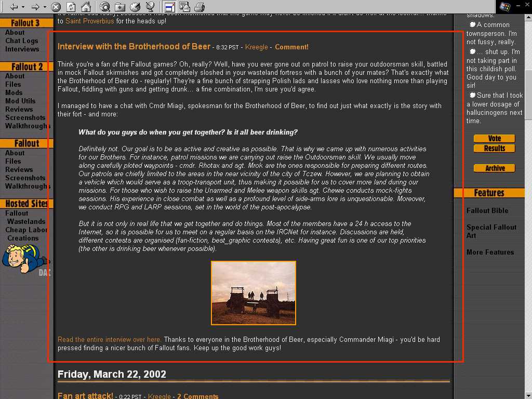
Task: Open the Mods link
Action: [x=14, y=92]
